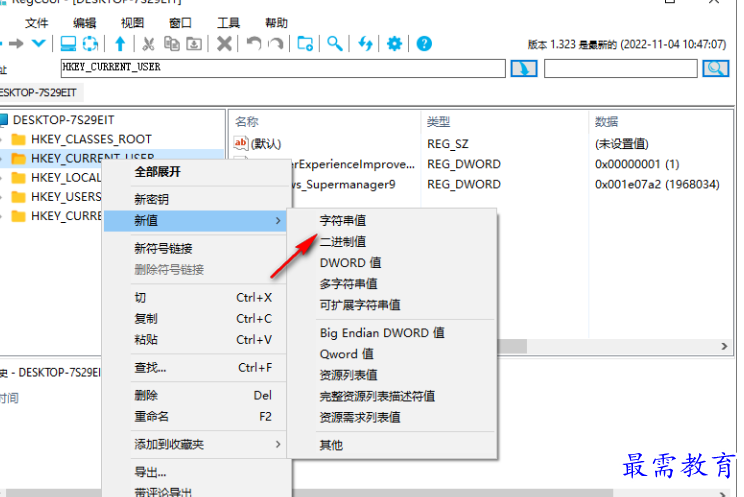Open settings with the gear icon
Viewport: 744px width, 497px height.
pyautogui.click(x=394, y=44)
